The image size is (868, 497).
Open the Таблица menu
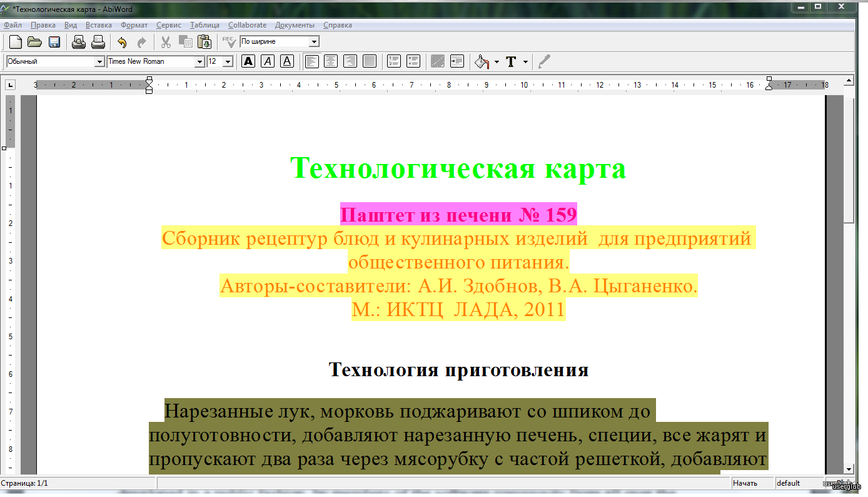coord(204,25)
